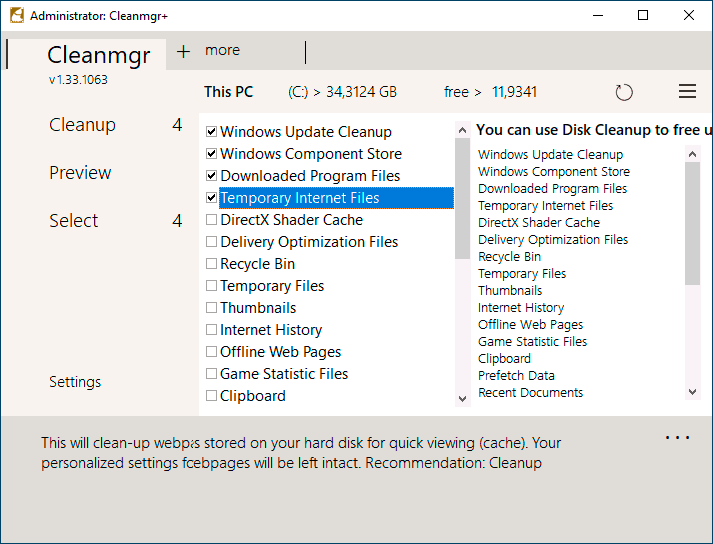Select Windows Update Cleanup in right list
Image resolution: width=713 pixels, height=544 pixels.
pos(550,155)
